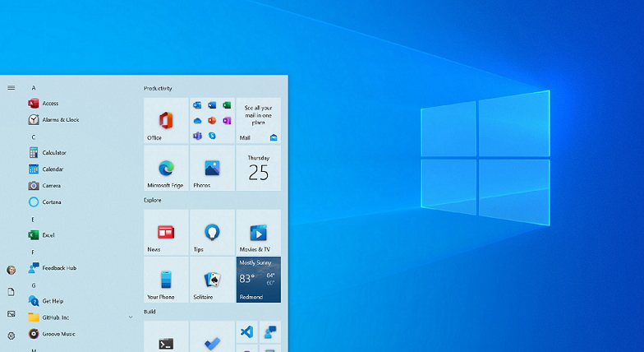
Task: Expand the GitHub, Inc folder chevron
Action: click(x=131, y=317)
